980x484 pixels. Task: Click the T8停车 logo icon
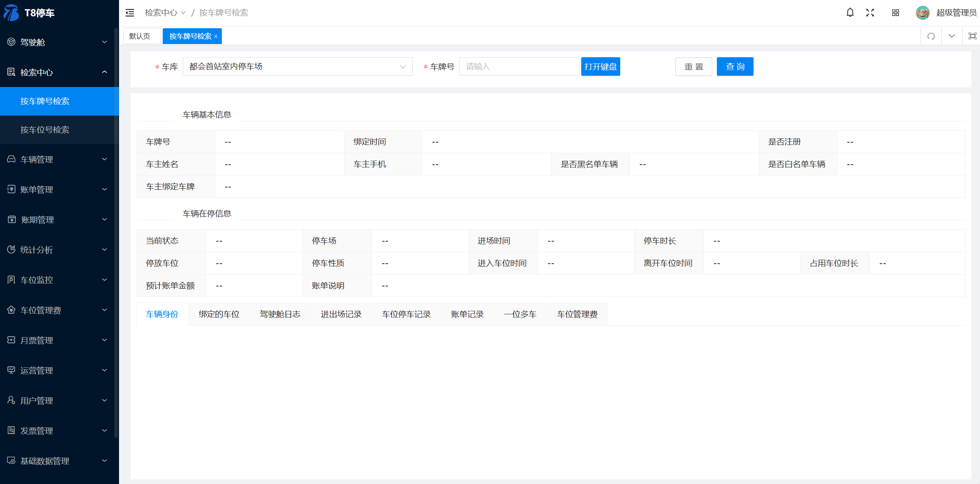coord(11,12)
